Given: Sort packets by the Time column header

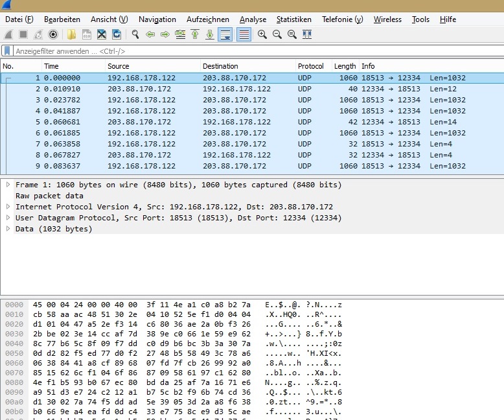Looking at the screenshot, I should (52, 66).
